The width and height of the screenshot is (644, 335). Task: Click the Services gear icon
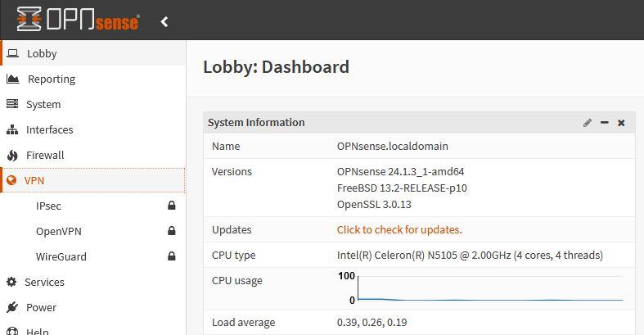pyautogui.click(x=11, y=283)
